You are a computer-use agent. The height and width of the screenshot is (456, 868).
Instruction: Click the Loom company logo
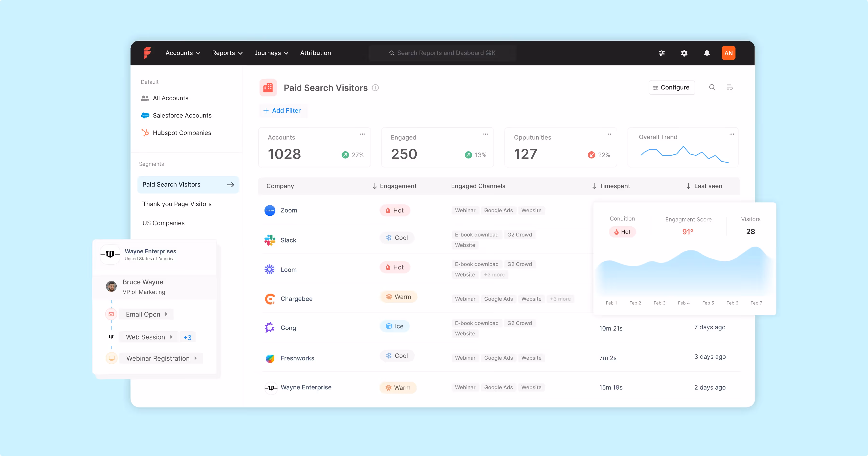point(270,269)
